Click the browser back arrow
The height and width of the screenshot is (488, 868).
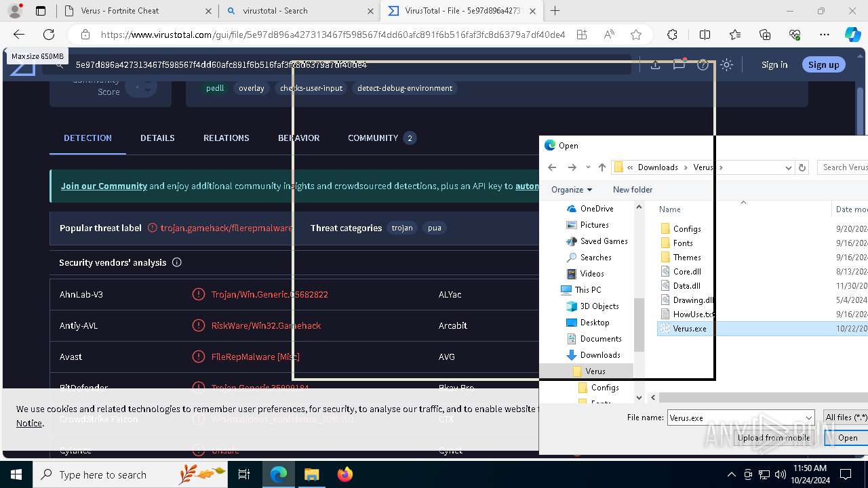pyautogui.click(x=19, y=35)
